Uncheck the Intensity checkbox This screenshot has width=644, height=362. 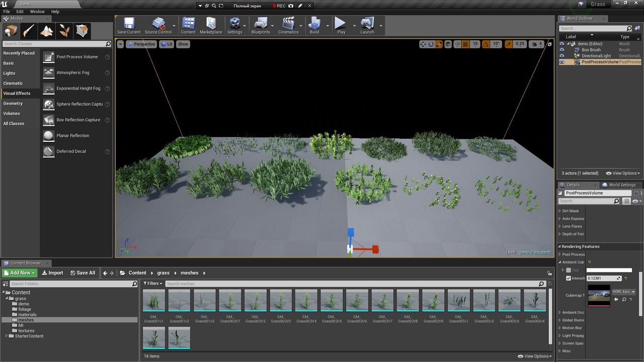coord(569,278)
